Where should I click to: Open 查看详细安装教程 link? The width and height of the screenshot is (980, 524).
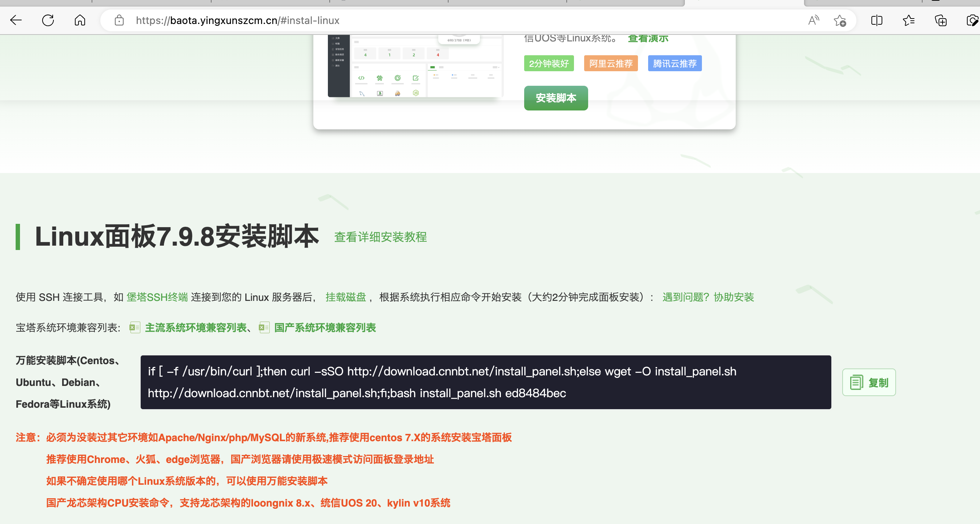point(381,237)
